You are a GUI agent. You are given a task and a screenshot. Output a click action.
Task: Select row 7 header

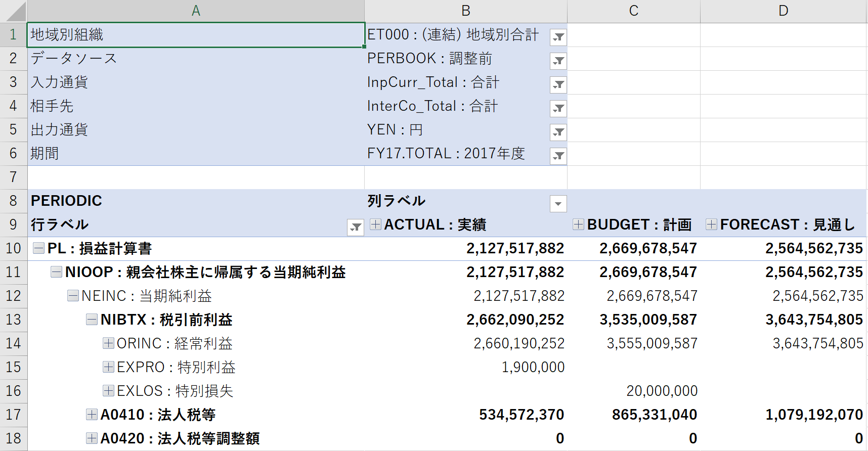click(x=14, y=177)
